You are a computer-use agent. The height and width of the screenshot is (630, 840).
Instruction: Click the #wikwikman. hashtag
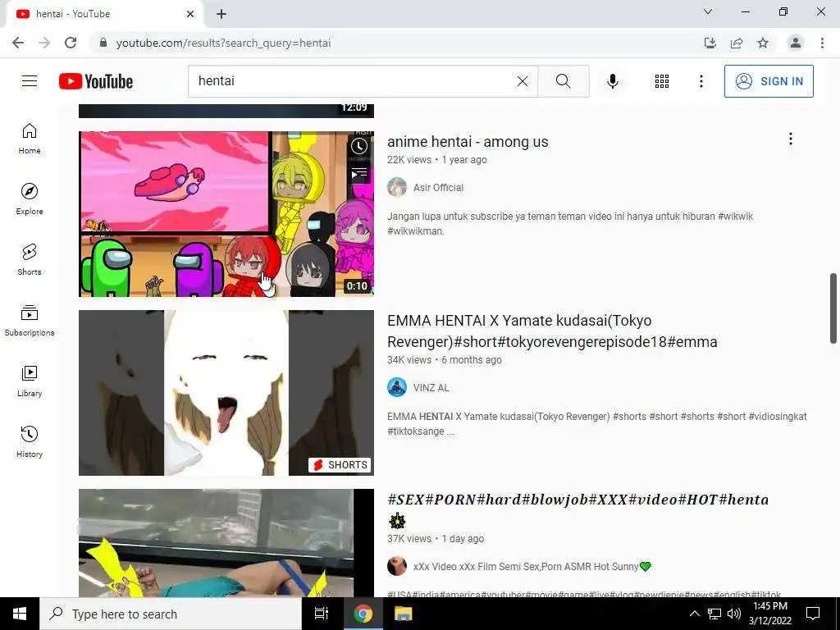tap(416, 231)
